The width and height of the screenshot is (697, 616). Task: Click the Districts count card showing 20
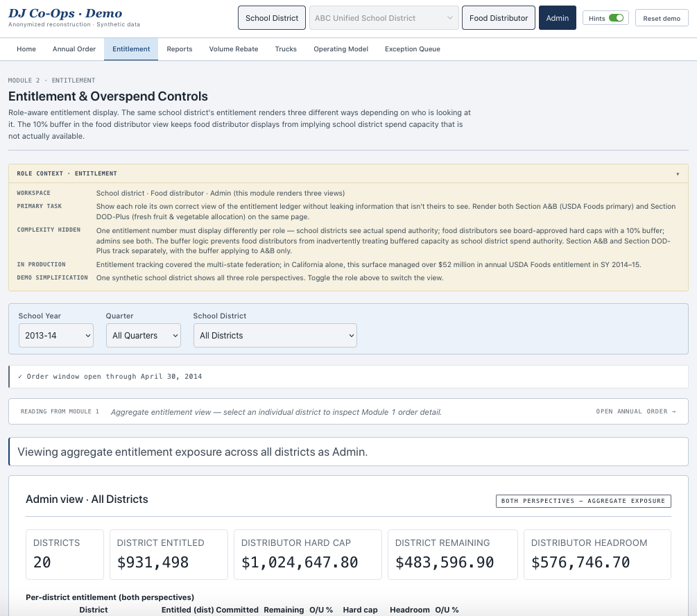(65, 554)
